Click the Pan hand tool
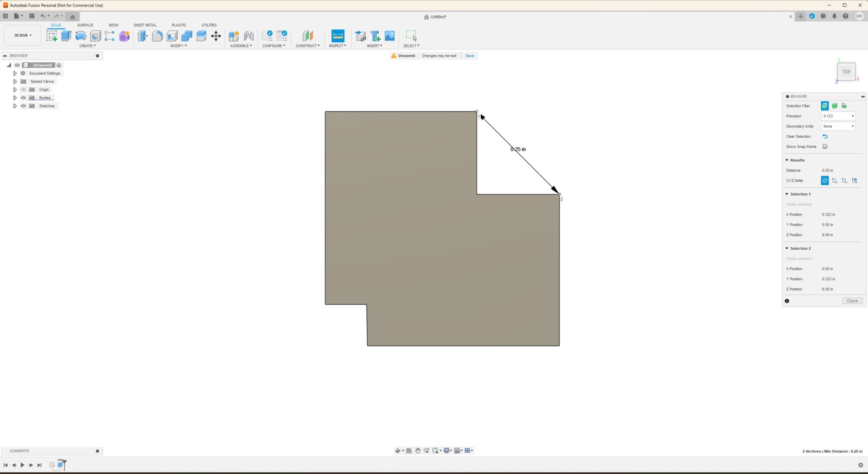The width and height of the screenshot is (868, 474). (x=418, y=451)
